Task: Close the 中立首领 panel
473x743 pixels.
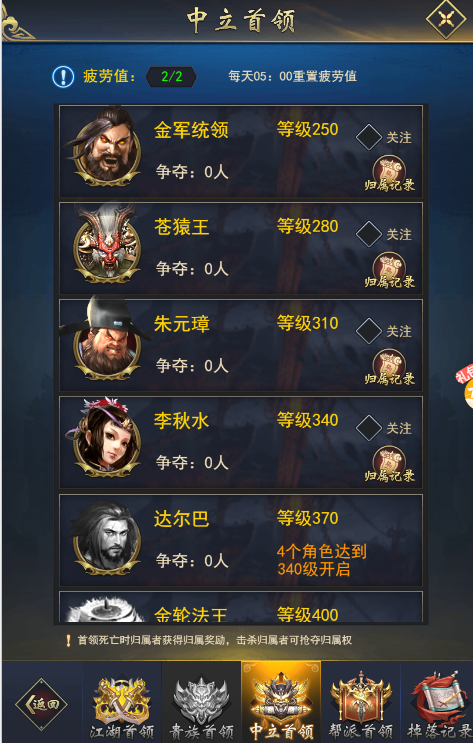Action: point(446,19)
